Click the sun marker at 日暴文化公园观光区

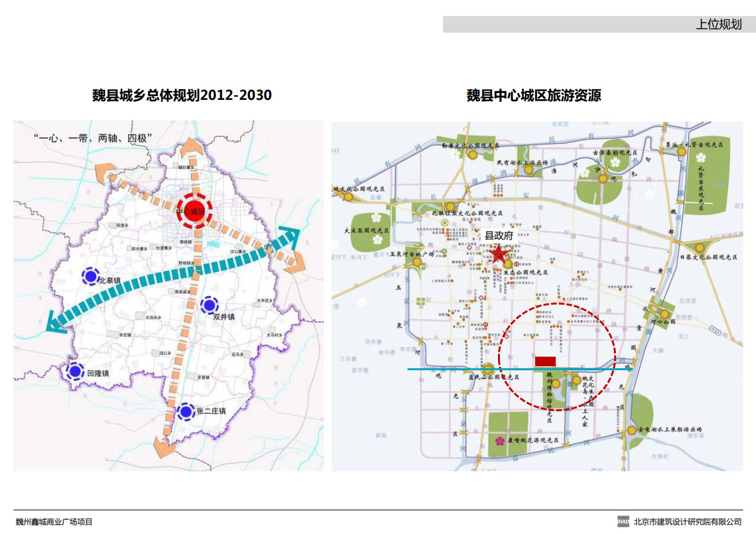click(x=701, y=248)
